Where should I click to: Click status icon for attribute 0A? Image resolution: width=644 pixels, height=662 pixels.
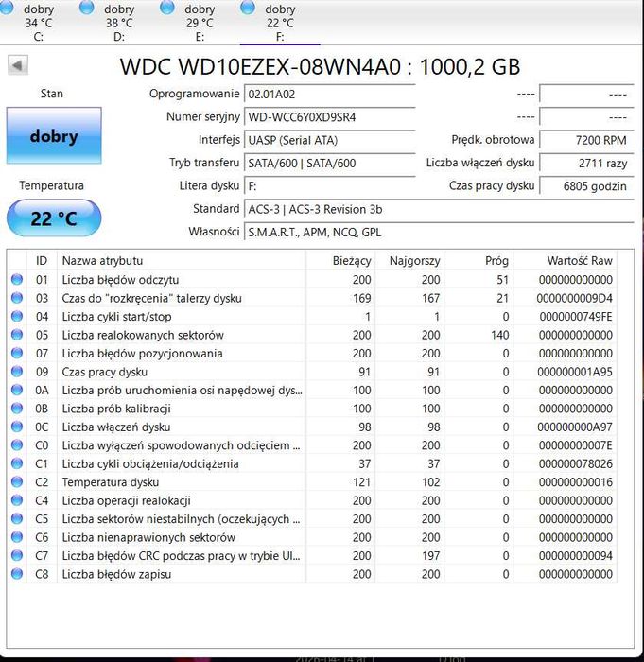17,390
